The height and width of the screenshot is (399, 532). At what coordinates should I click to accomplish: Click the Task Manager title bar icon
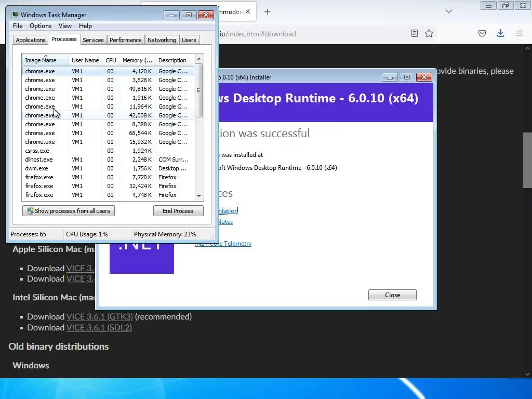click(x=15, y=15)
